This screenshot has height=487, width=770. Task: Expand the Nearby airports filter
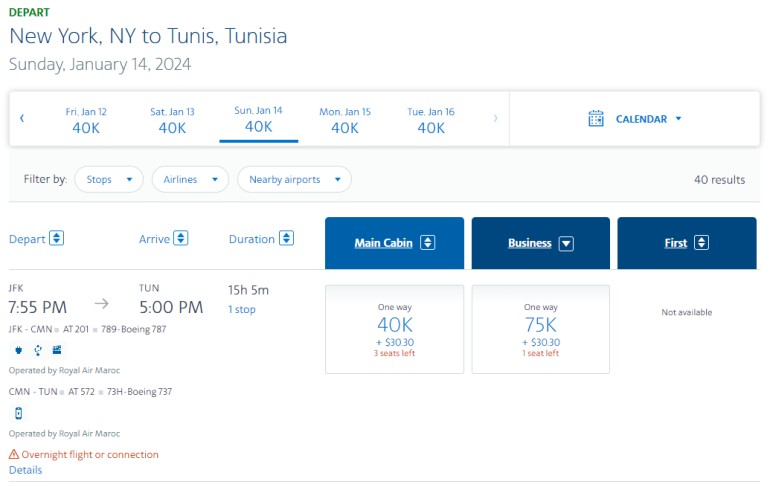pyautogui.click(x=294, y=180)
